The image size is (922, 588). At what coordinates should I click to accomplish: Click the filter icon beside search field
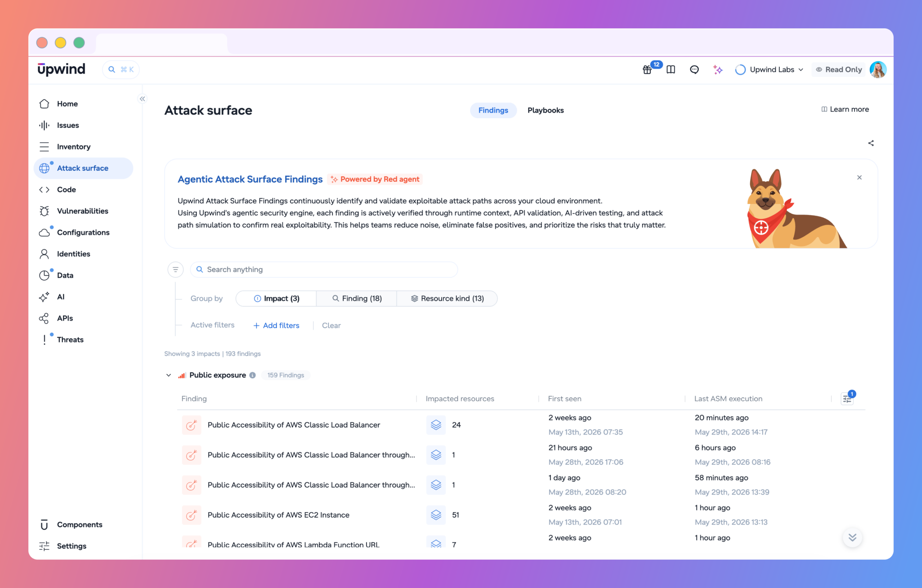(x=175, y=269)
